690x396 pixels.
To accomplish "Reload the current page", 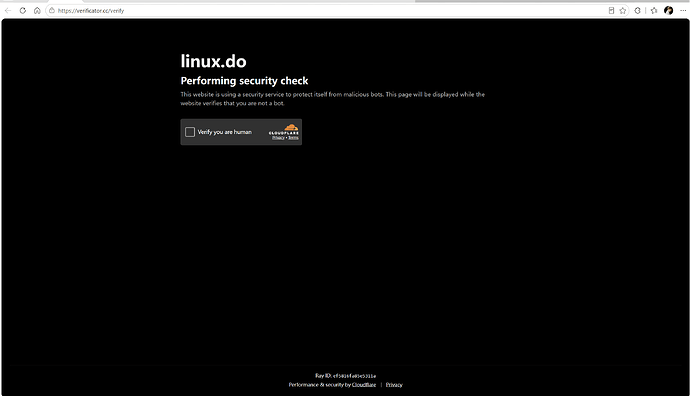I will coord(22,11).
